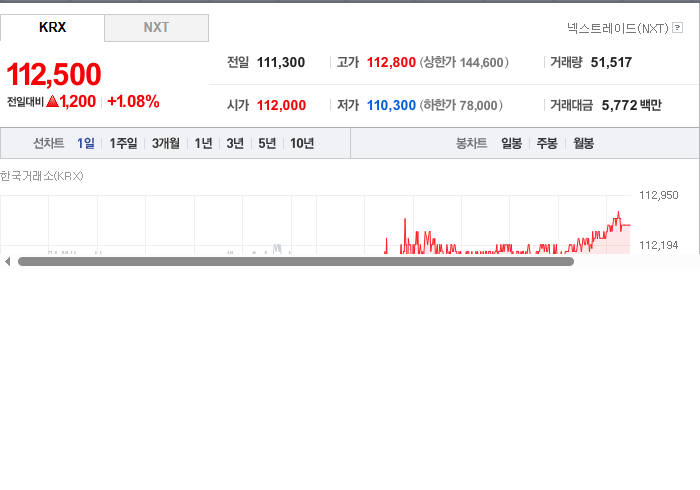Screen dimensions: 700x490
Task: Click the high price 112,800
Action: click(391, 62)
